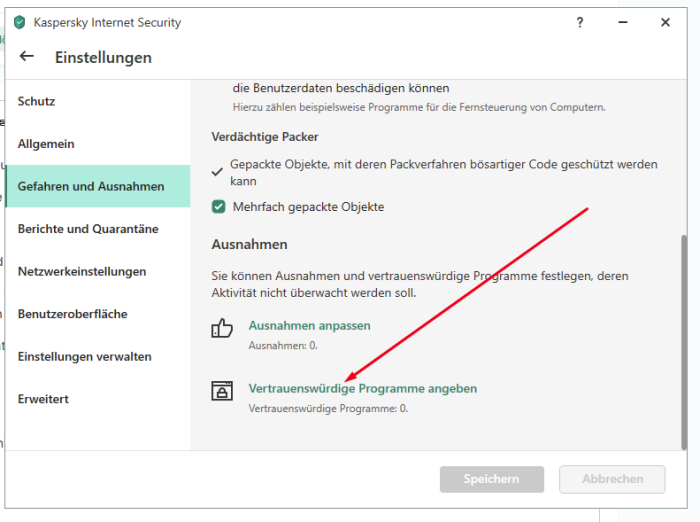Toggle the checkmark for Gepackte Objekte option
Viewport: 700px width, 522px height.
[217, 172]
